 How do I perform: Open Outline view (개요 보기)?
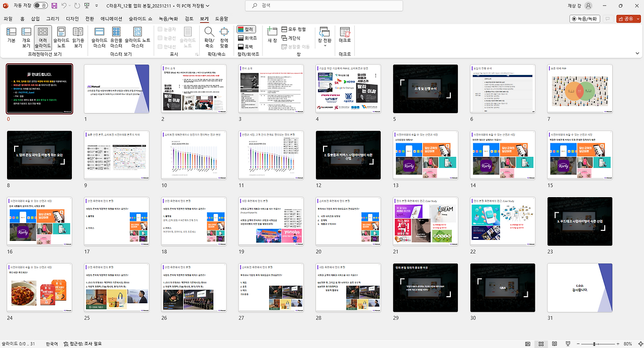click(26, 37)
